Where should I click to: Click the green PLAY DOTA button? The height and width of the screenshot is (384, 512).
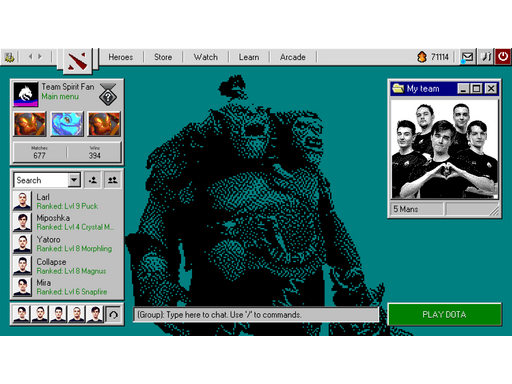[x=445, y=314]
